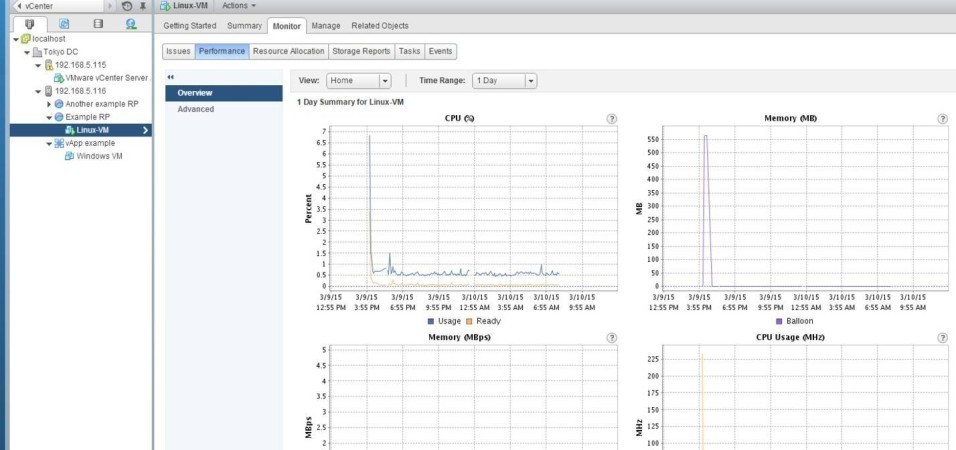Select Windows VM in the tree
The width and height of the screenshot is (956, 450).
tap(99, 156)
